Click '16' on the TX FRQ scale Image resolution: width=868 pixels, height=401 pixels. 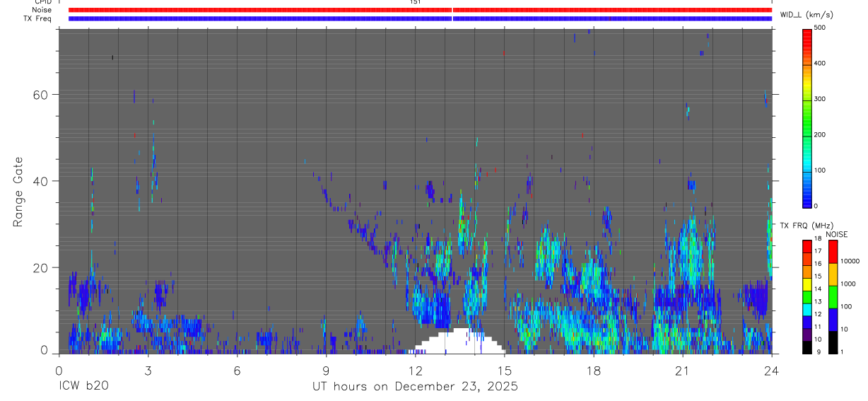[819, 264]
